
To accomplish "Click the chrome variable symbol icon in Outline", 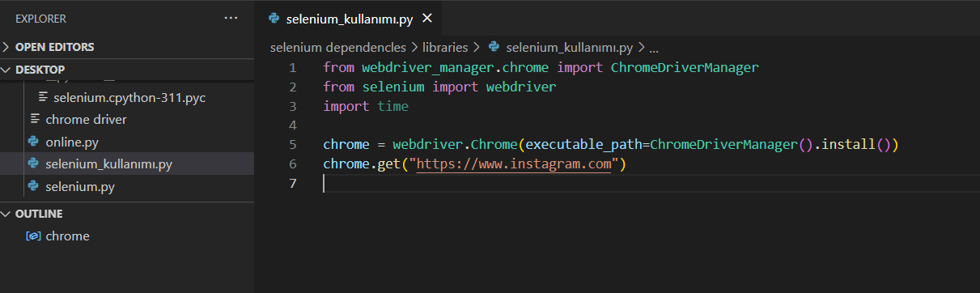I will coord(33,236).
